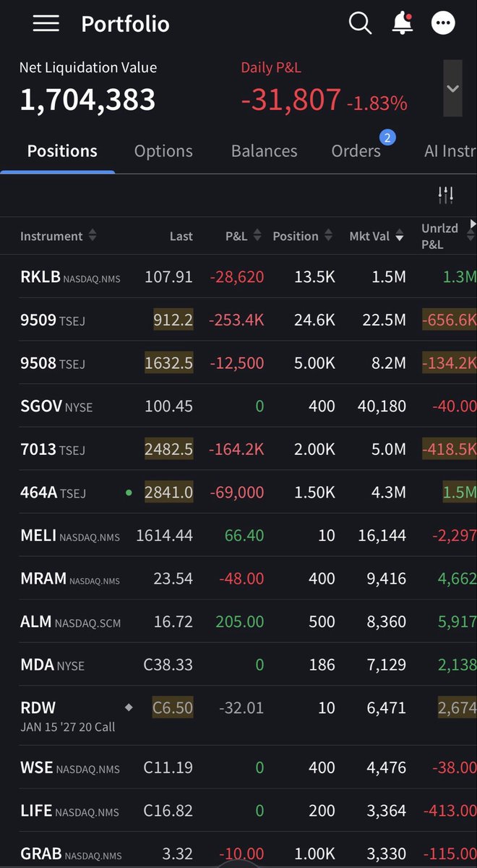Tap 9509 P&L value -253.4K
Image resolution: width=477 pixels, height=868 pixels.
pos(236,320)
